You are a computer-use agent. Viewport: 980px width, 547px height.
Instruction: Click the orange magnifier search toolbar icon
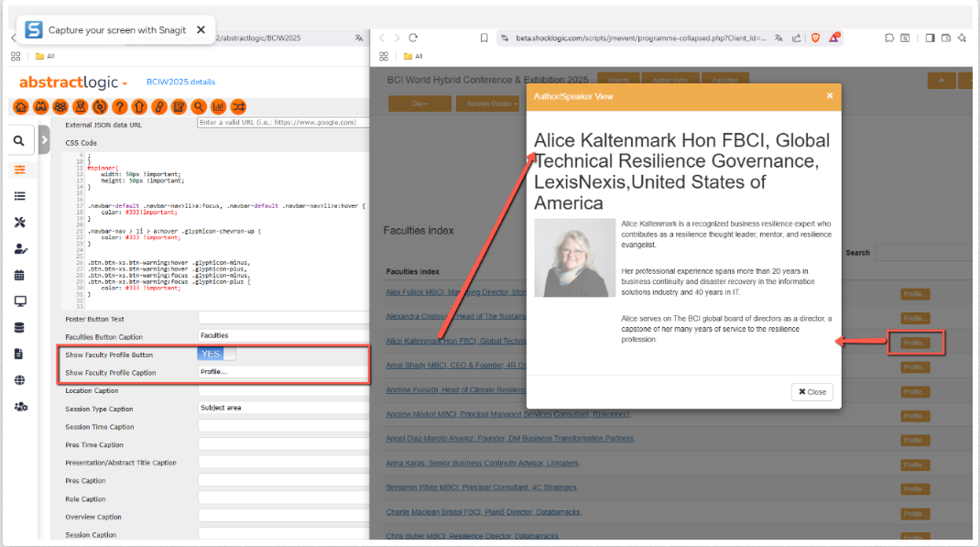[199, 107]
